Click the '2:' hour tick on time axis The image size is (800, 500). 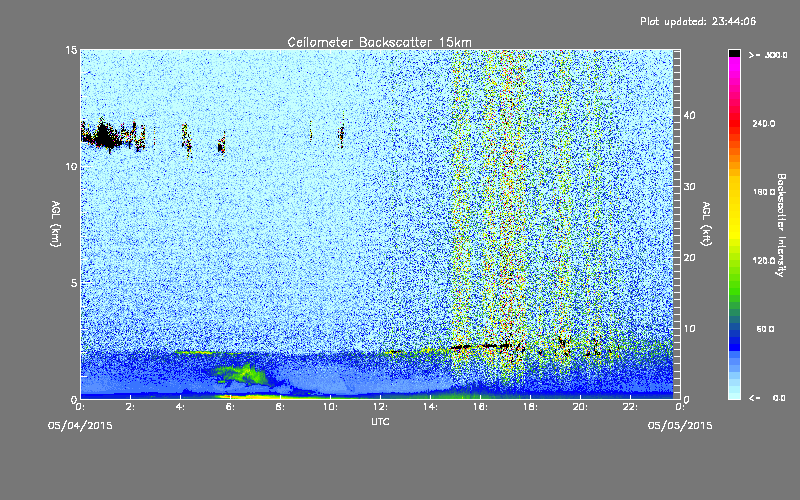(x=130, y=407)
